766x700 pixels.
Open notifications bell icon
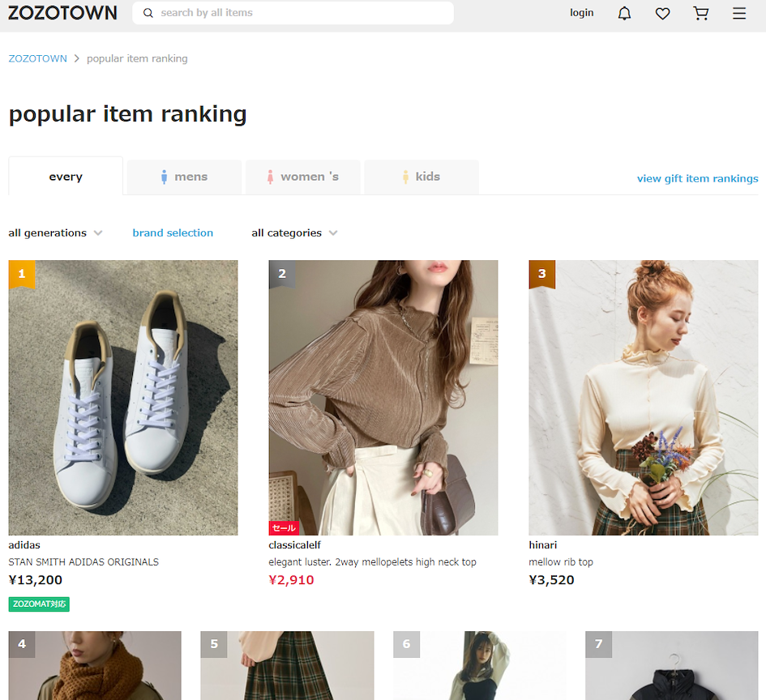tap(624, 13)
